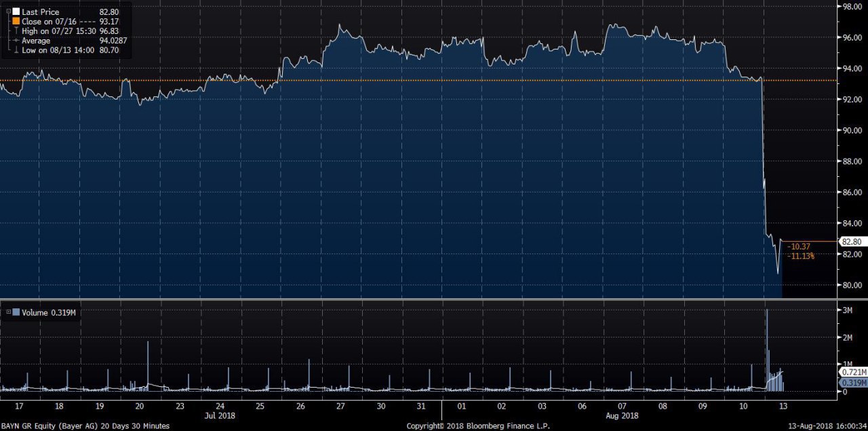Click the Average marker icon in legend
Screen dimensions: 868x431
coord(16,41)
